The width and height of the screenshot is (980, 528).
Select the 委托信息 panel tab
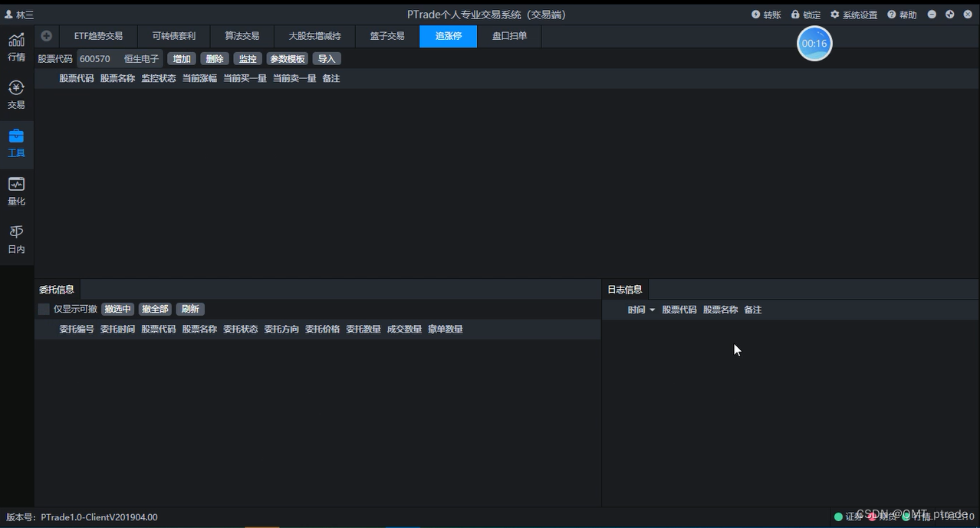(57, 289)
